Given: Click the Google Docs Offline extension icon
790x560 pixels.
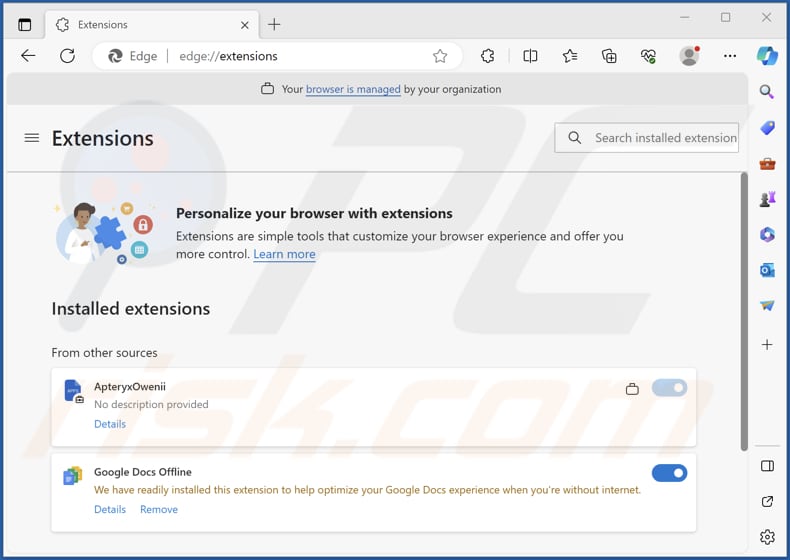Looking at the screenshot, I should click(x=73, y=475).
